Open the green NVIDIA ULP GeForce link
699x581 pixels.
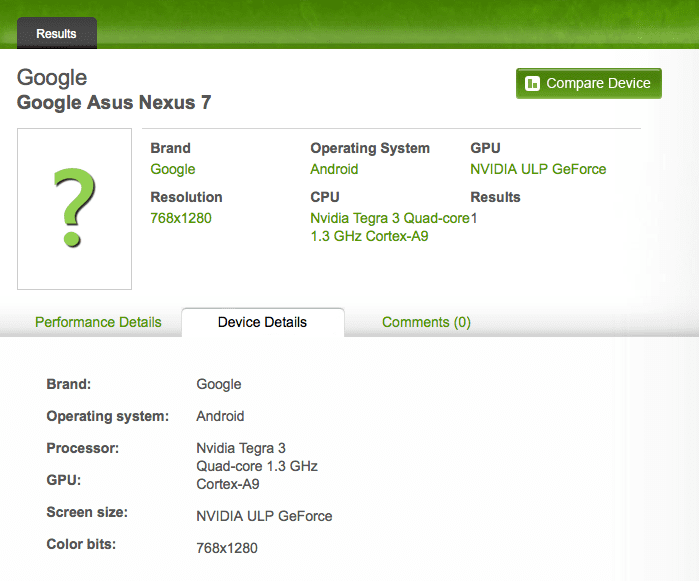538,169
